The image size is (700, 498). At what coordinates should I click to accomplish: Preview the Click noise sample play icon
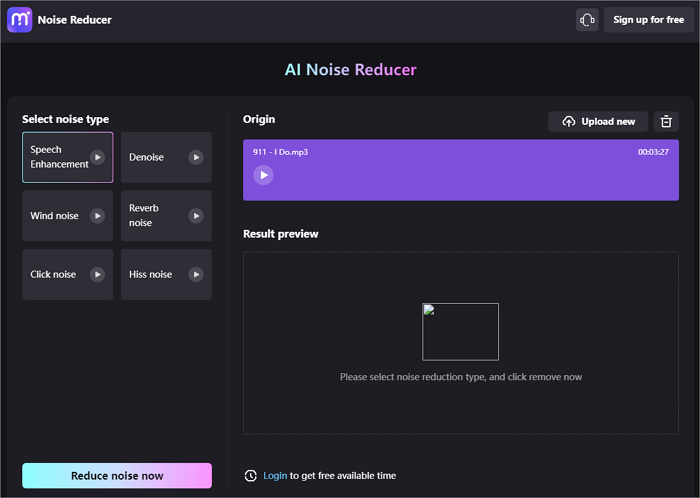pos(97,274)
